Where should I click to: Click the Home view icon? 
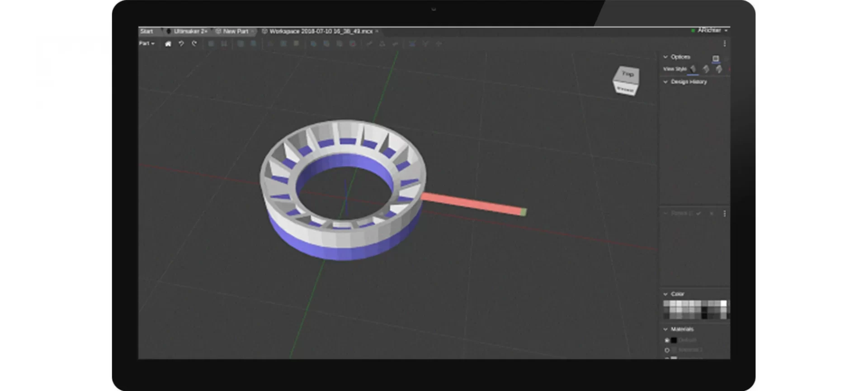[168, 44]
